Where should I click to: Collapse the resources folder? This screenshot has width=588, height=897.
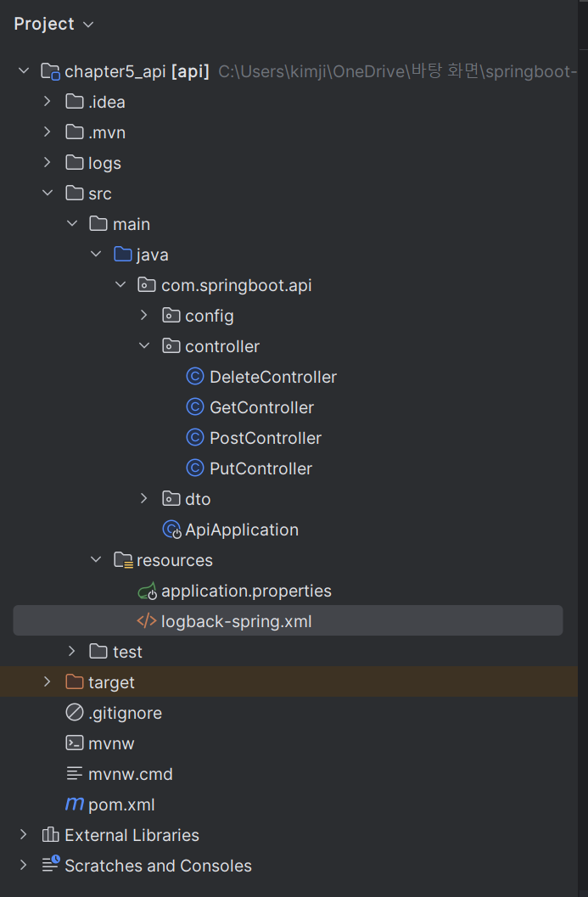coord(96,560)
